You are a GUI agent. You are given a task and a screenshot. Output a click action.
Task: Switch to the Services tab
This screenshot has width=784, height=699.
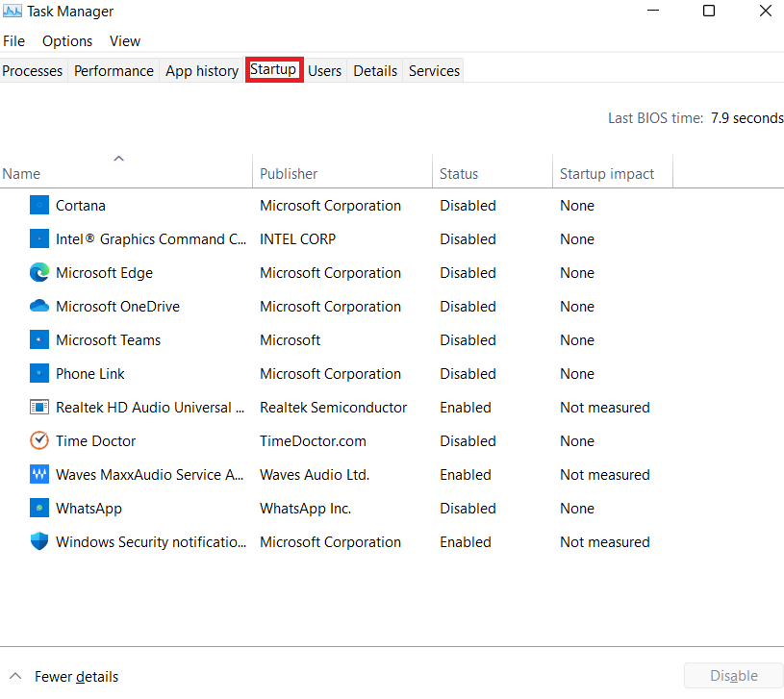pos(434,70)
